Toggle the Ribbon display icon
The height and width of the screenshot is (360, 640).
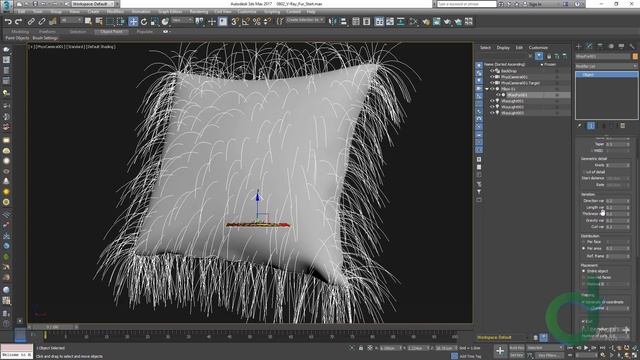point(379,22)
